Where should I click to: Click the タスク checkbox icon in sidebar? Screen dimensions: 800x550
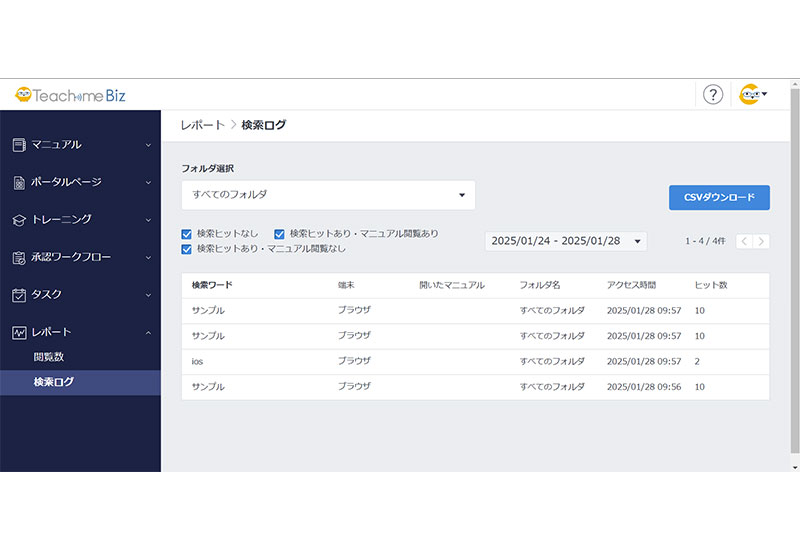coord(18,295)
